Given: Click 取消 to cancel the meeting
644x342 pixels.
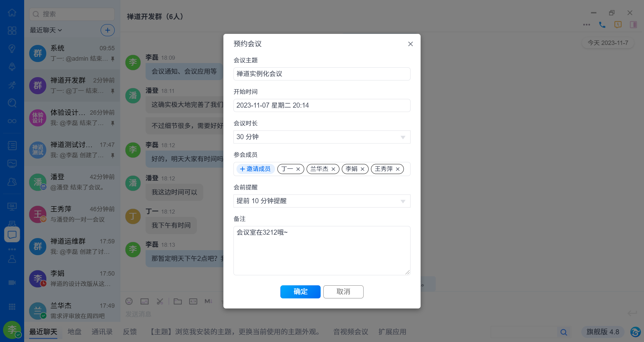Looking at the screenshot, I should tap(343, 292).
